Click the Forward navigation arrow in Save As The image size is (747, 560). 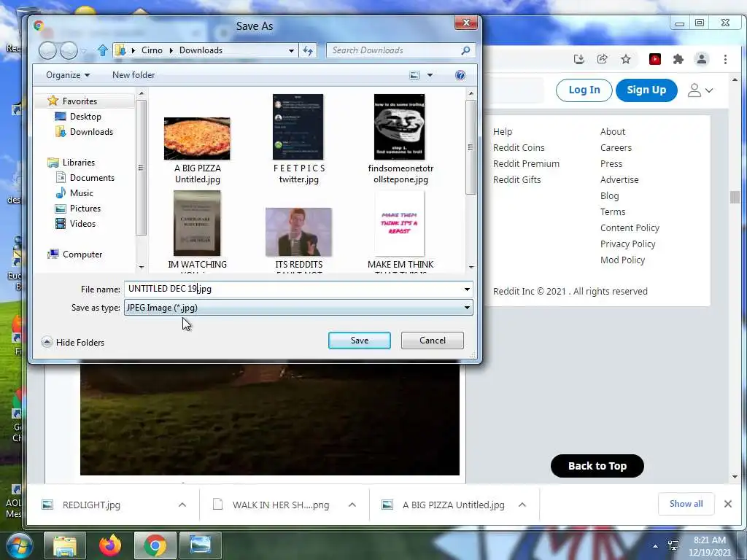69,50
